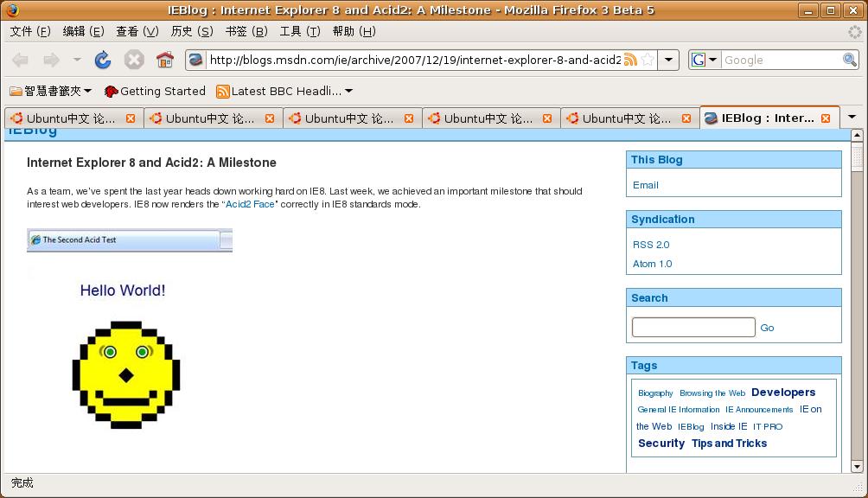Click the Email link under This Blog
The width and height of the screenshot is (868, 498).
pyautogui.click(x=646, y=185)
